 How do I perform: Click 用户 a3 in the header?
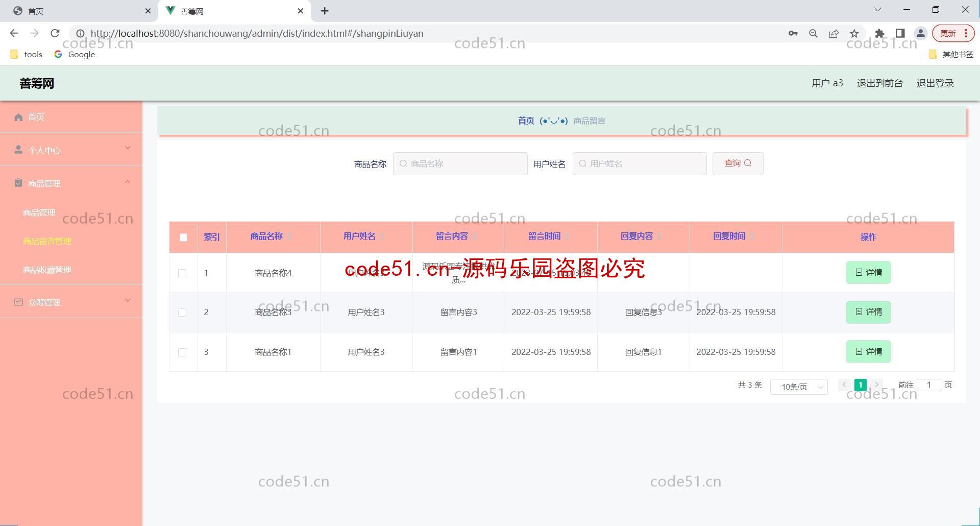[x=827, y=83]
